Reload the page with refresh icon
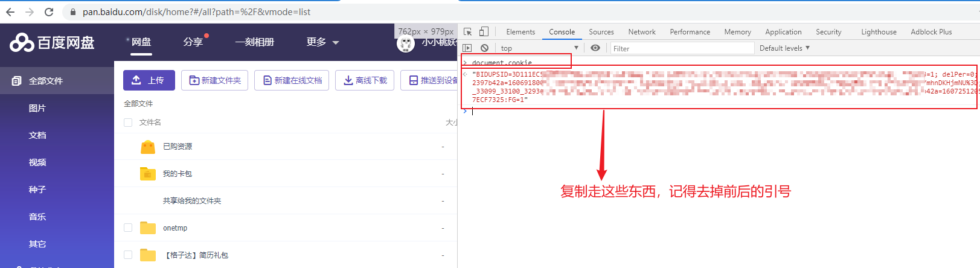980x268 pixels. [x=49, y=11]
